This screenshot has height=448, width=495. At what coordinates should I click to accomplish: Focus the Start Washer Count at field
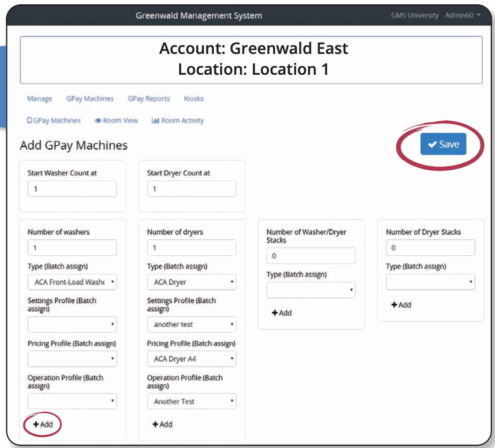click(x=72, y=189)
